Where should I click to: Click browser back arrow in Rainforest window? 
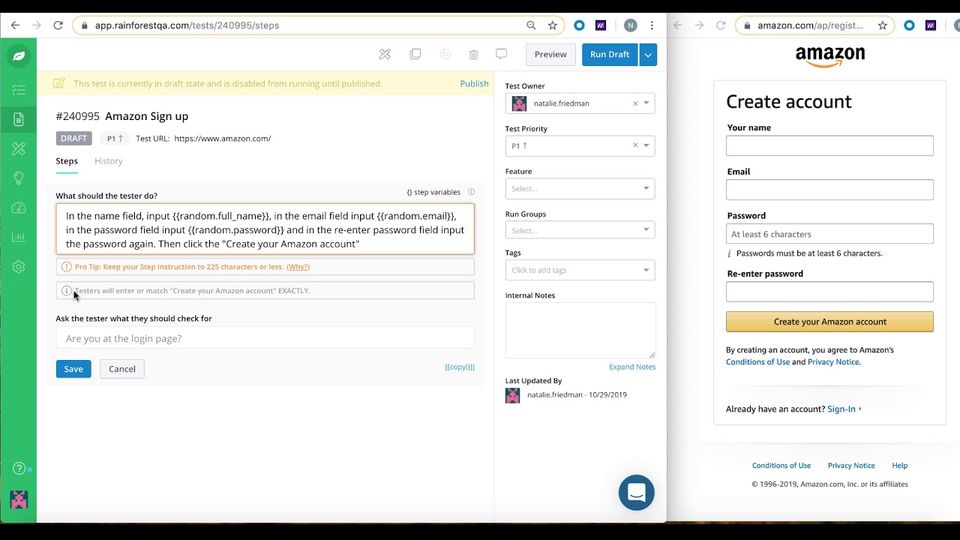point(15,25)
